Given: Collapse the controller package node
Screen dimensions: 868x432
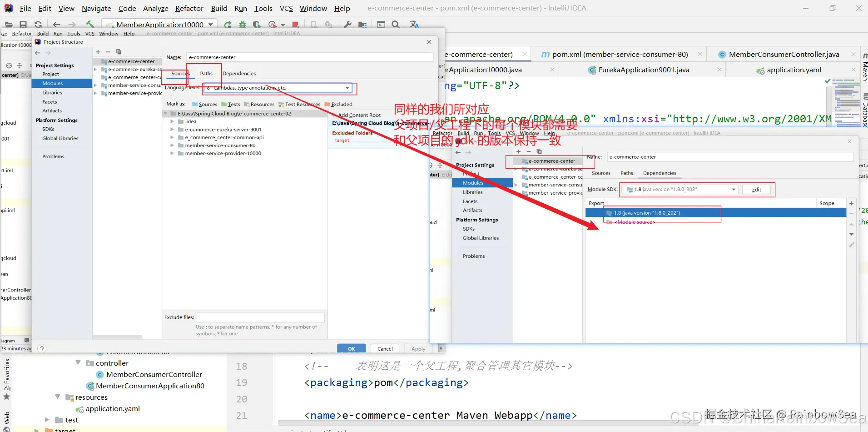Looking at the screenshot, I should tap(78, 363).
